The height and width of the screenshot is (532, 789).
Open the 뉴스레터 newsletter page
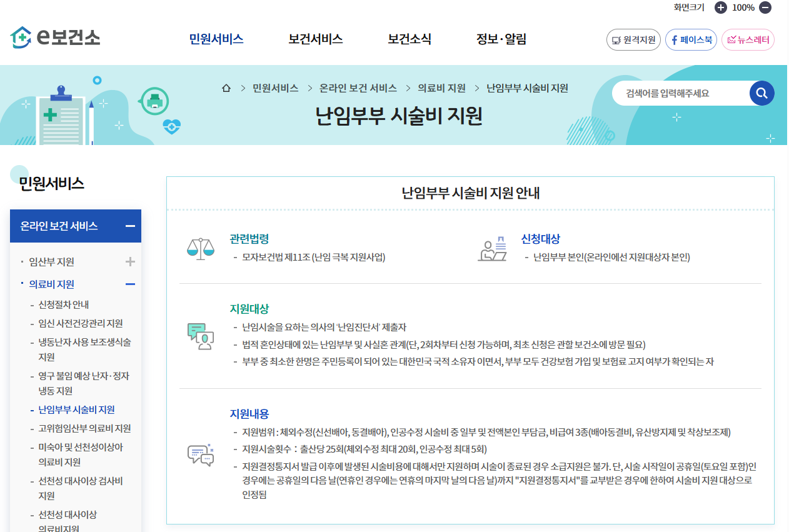pyautogui.click(x=748, y=39)
